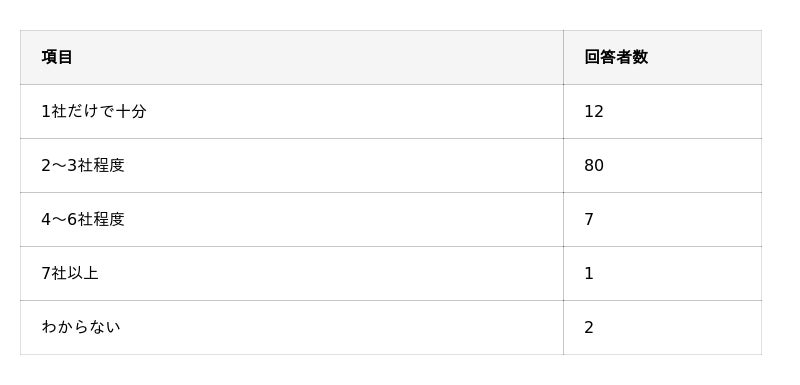This screenshot has height=385, width=800.
Task: Select the 4〜6社程度 cell
Action: pyautogui.click(x=292, y=219)
